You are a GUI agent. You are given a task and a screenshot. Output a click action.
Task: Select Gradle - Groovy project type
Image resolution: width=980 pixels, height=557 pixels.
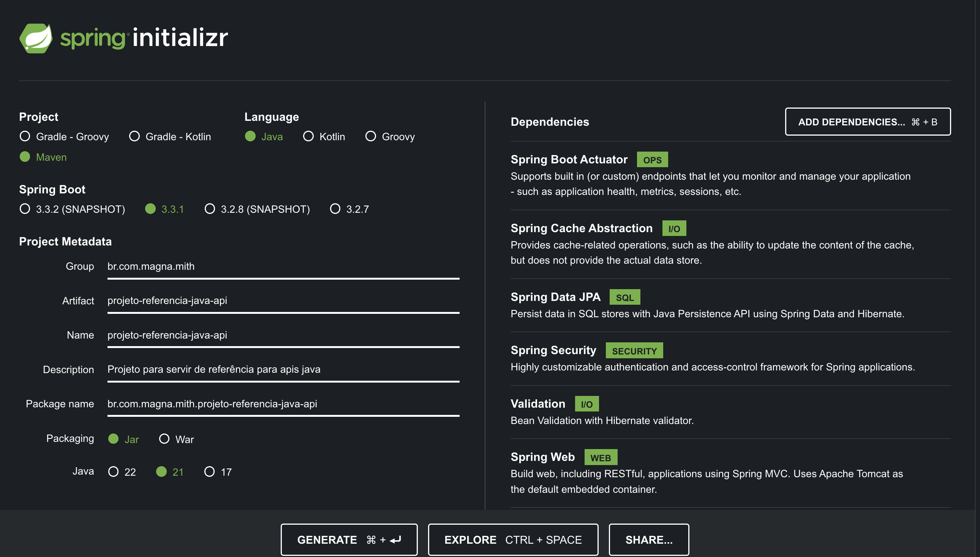click(25, 136)
